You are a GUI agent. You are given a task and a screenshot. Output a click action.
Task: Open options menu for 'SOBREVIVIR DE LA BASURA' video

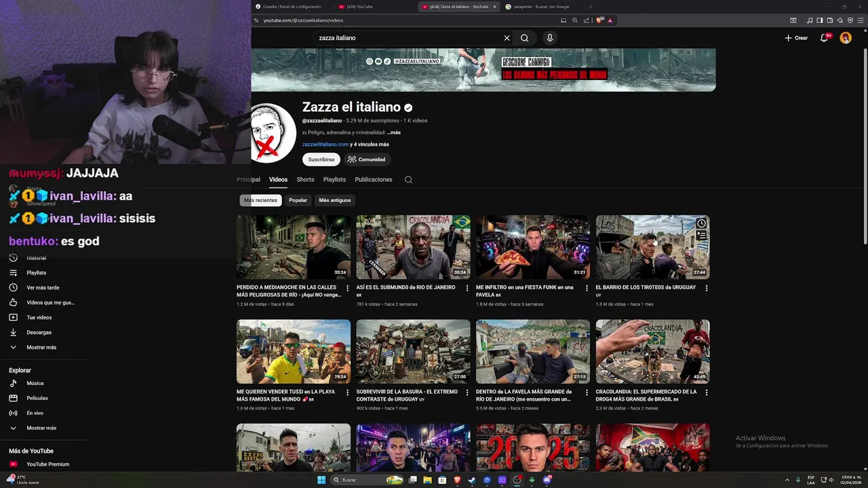tap(467, 392)
